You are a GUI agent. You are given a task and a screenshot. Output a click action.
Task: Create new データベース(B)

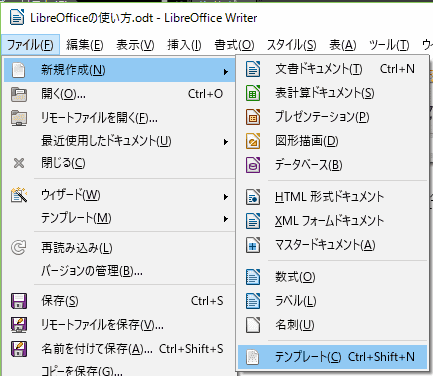click(332, 165)
